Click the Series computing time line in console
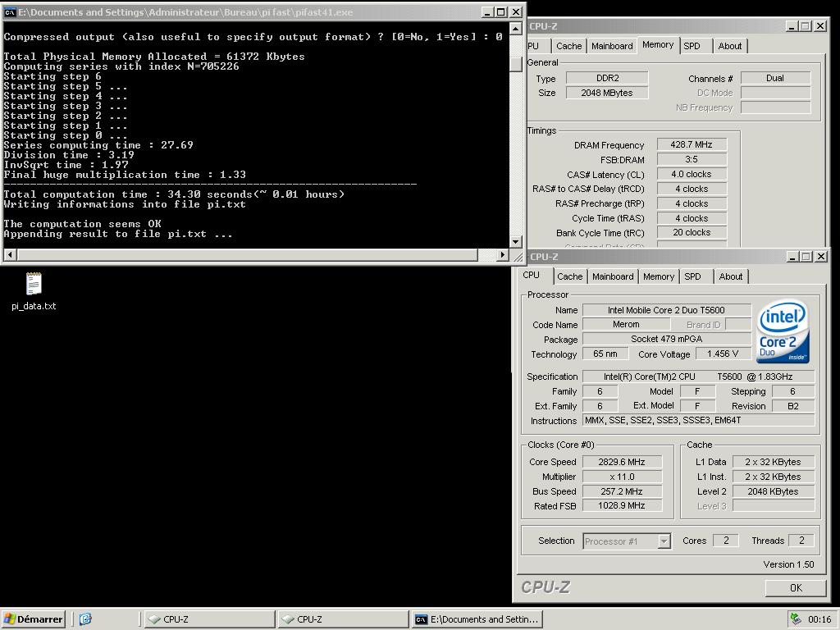 click(x=98, y=145)
